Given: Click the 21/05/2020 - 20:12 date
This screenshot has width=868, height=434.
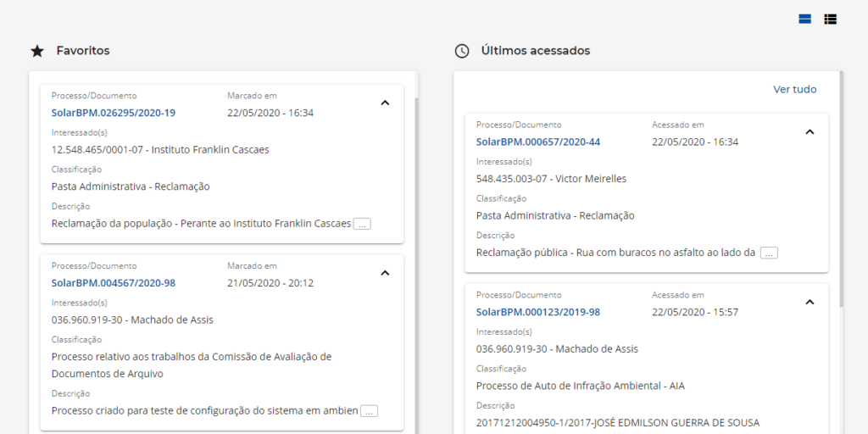Looking at the screenshot, I should point(270,283).
